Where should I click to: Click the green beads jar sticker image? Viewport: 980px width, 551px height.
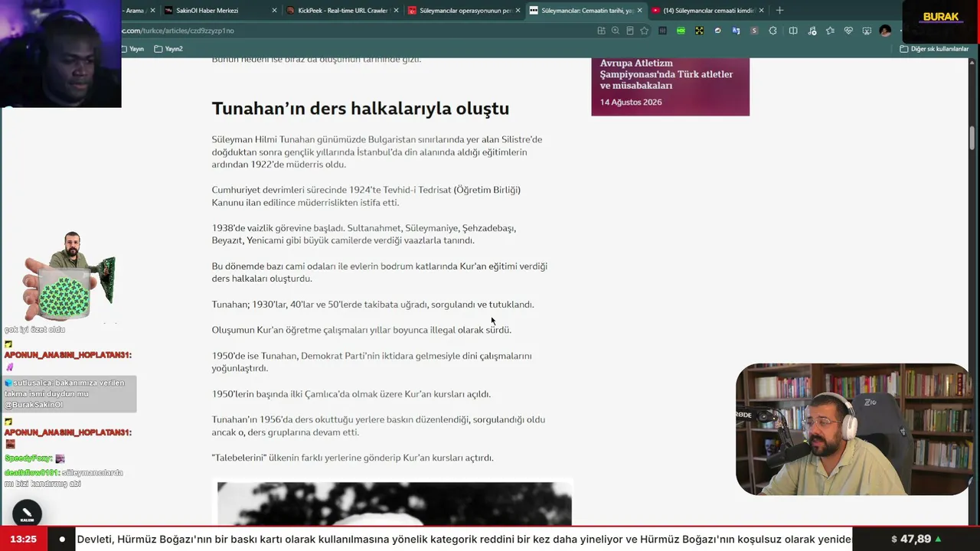[x=69, y=276]
